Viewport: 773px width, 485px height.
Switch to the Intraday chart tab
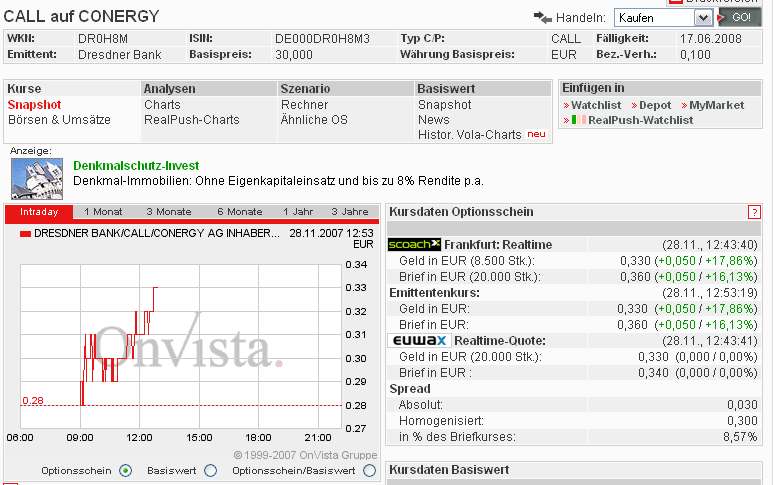pyautogui.click(x=39, y=212)
